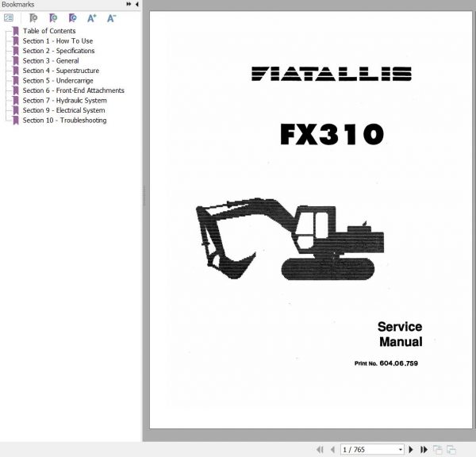The height and width of the screenshot is (457, 476).
Task: Jump to last page button
Action: click(x=424, y=449)
